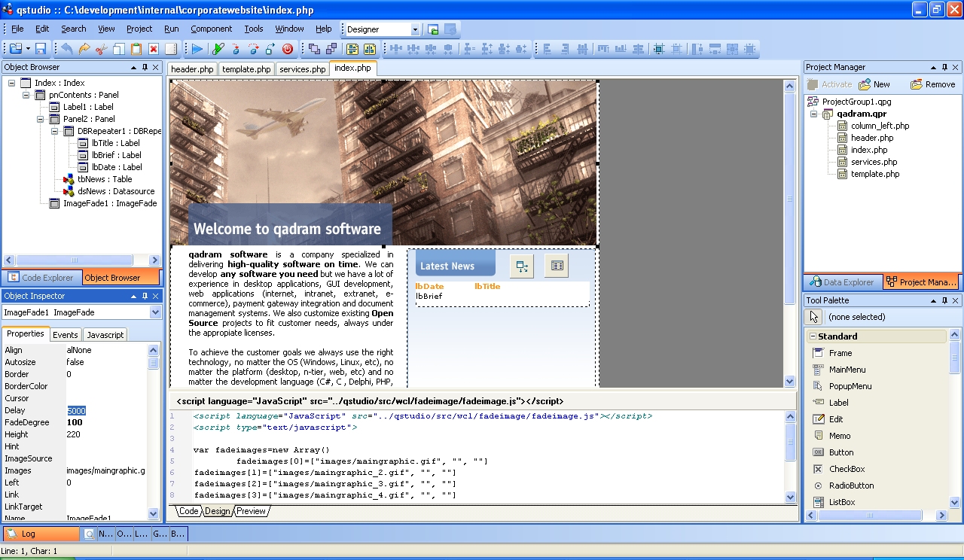Click the Save icon in the toolbar

41,49
